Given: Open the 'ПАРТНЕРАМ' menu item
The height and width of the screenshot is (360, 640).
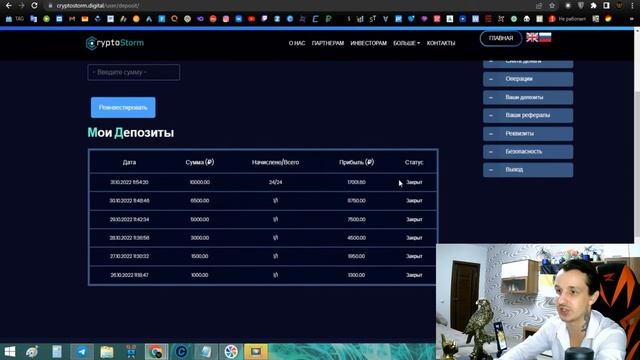Looking at the screenshot, I should 328,43.
